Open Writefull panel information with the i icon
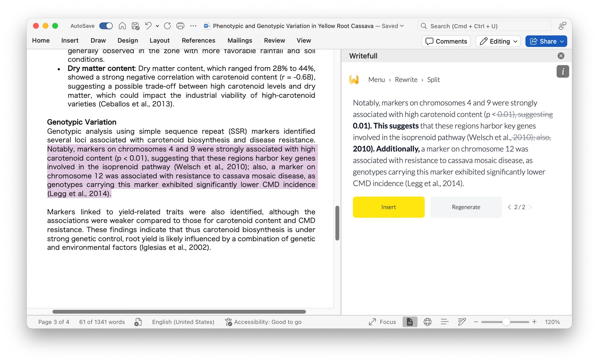This screenshot has height=364, width=599. point(563,71)
